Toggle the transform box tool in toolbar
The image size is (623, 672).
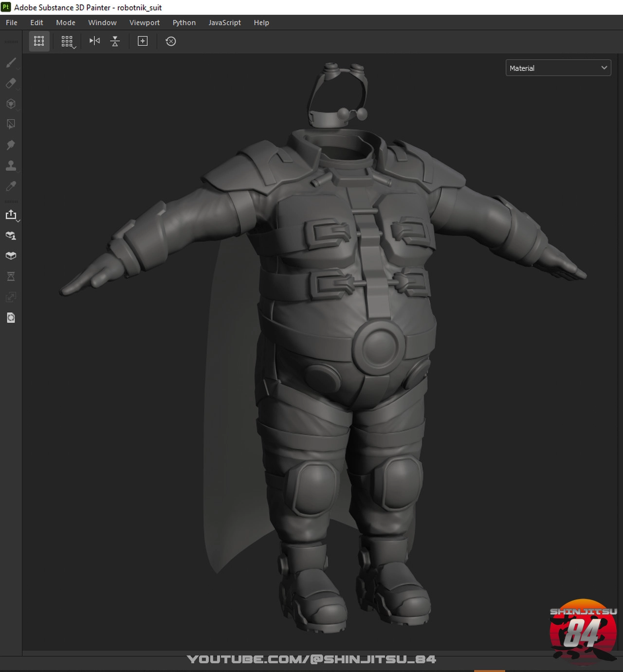coord(39,41)
